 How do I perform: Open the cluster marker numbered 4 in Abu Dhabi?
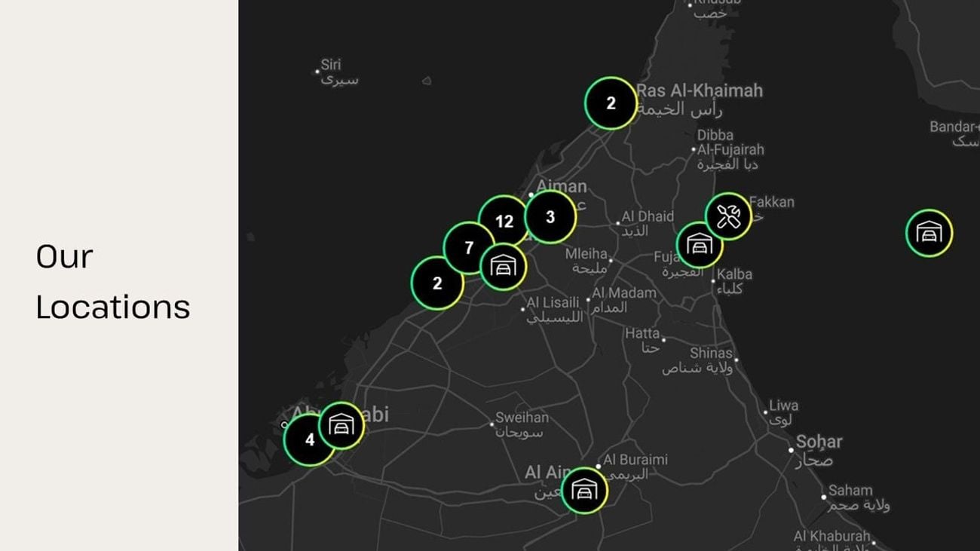coord(309,439)
